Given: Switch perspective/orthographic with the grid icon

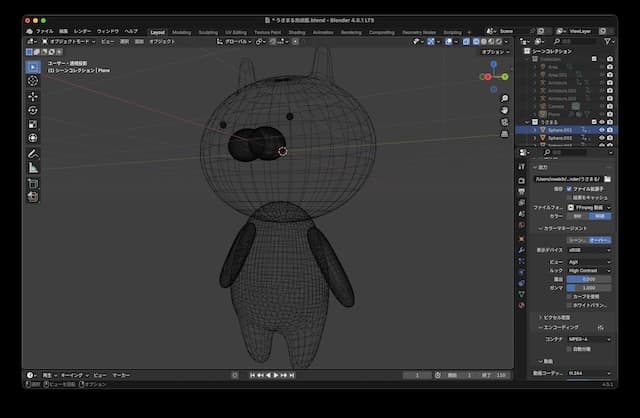Looking at the screenshot, I should (504, 134).
